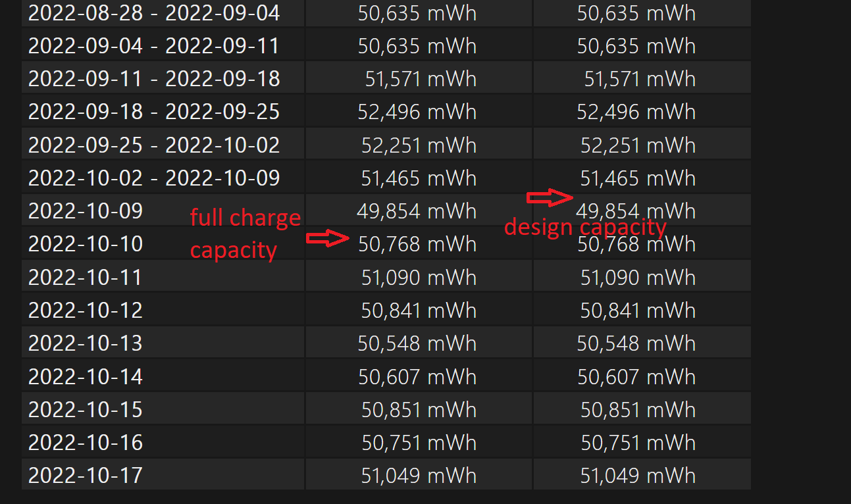Click design capacity value 50,851 mWh for 2022-10-15
This screenshot has height=504, width=851.
[638, 409]
